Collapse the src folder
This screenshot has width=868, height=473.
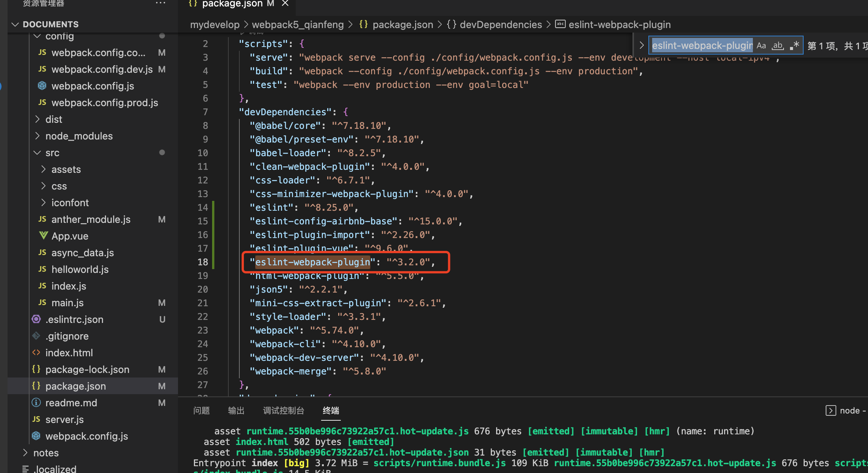pos(52,153)
